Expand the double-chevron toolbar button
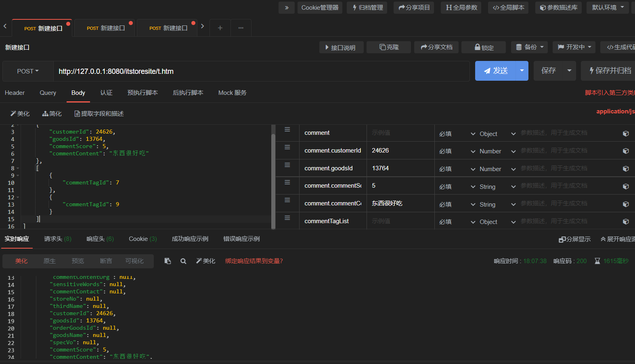The image size is (635, 364). coord(287,8)
